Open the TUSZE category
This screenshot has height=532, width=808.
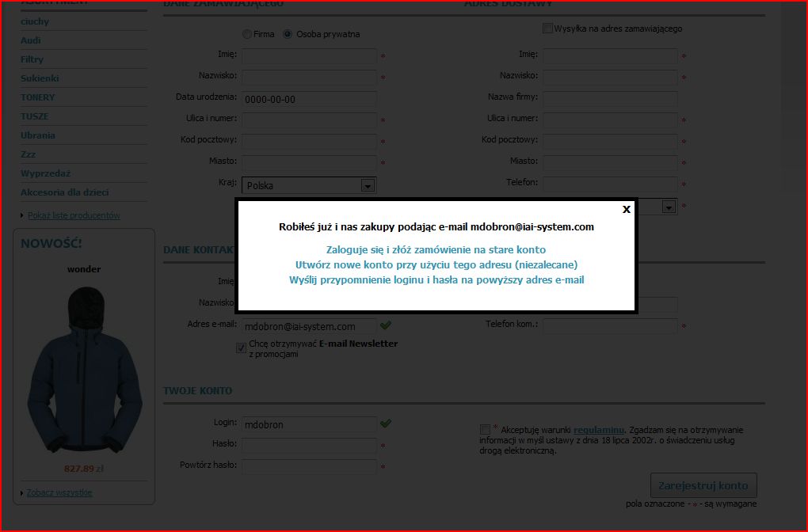tap(35, 116)
